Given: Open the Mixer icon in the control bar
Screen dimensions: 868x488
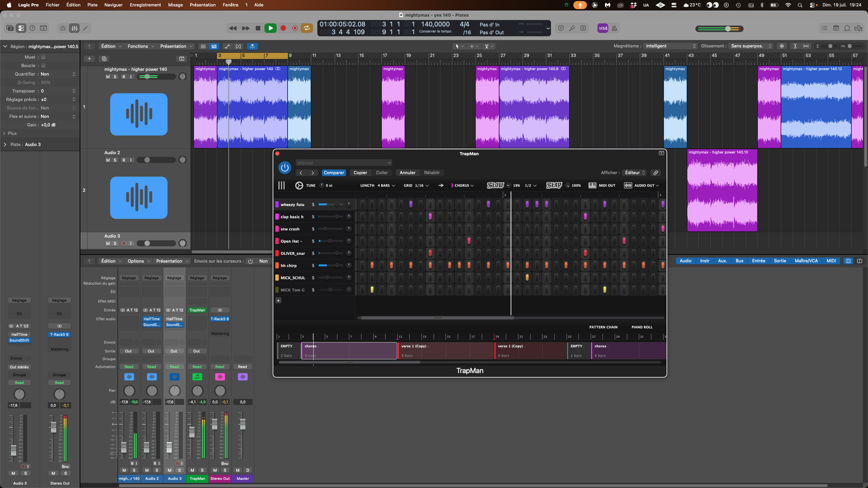Looking at the screenshot, I should coord(74,28).
